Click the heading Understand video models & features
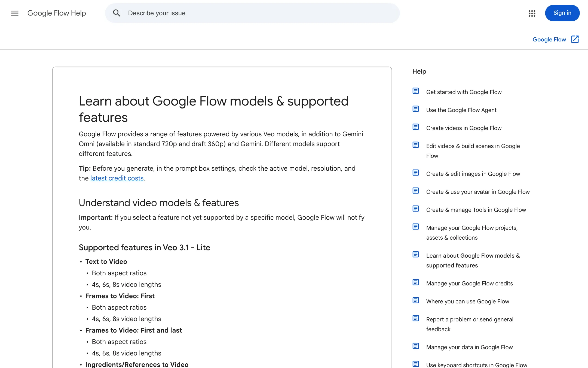Image resolution: width=588 pixels, height=368 pixels. pyautogui.click(x=159, y=203)
